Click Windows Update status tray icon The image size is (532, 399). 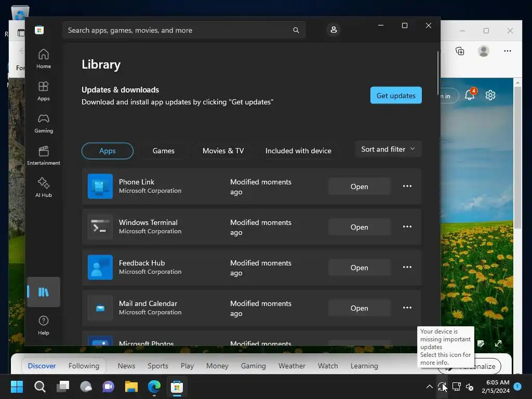point(442,387)
